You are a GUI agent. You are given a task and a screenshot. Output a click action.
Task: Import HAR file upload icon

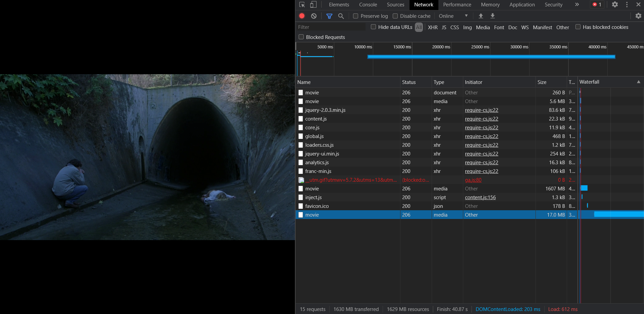[x=481, y=16]
